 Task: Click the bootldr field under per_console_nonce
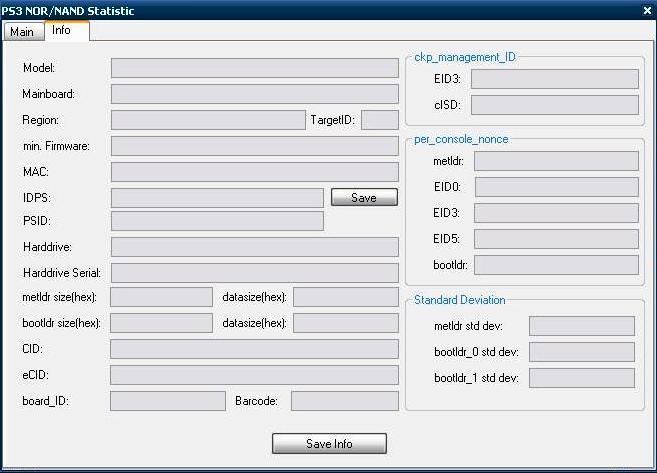[x=556, y=265]
